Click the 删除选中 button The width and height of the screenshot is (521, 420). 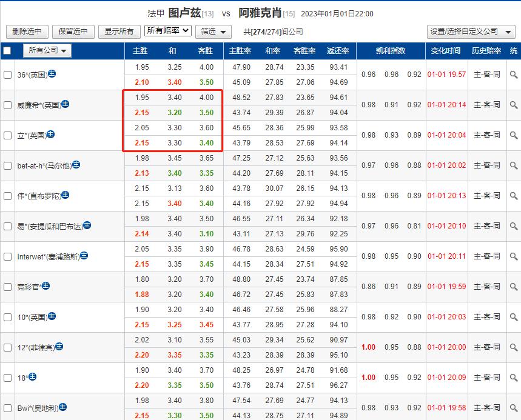coord(26,32)
